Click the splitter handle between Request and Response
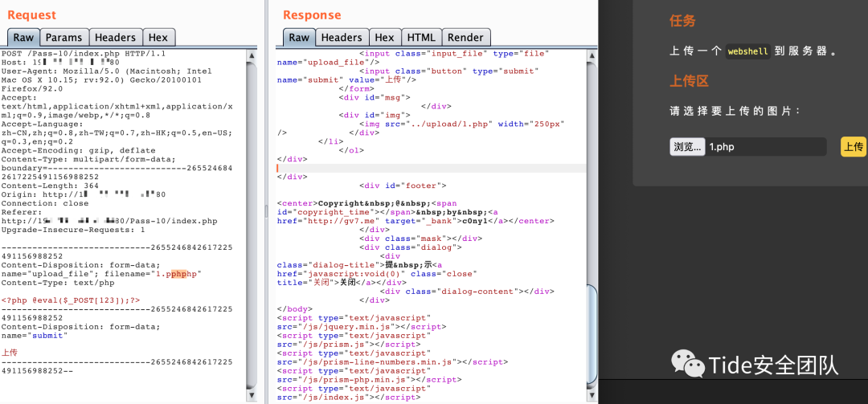 click(x=265, y=211)
